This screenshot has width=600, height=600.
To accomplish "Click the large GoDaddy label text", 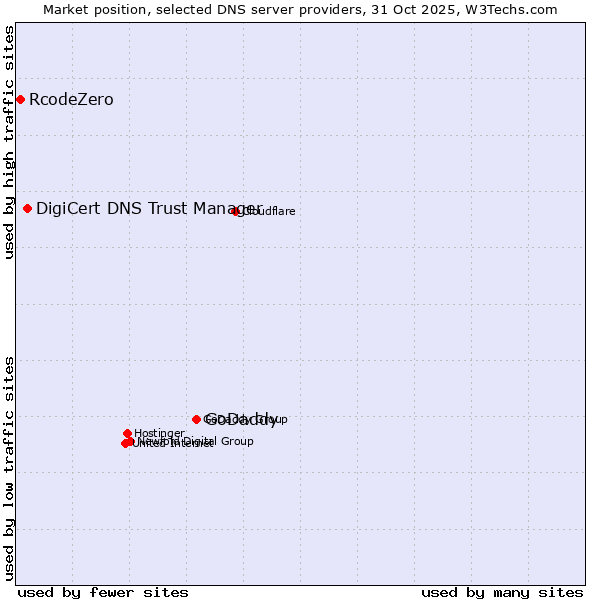I will (241, 419).
